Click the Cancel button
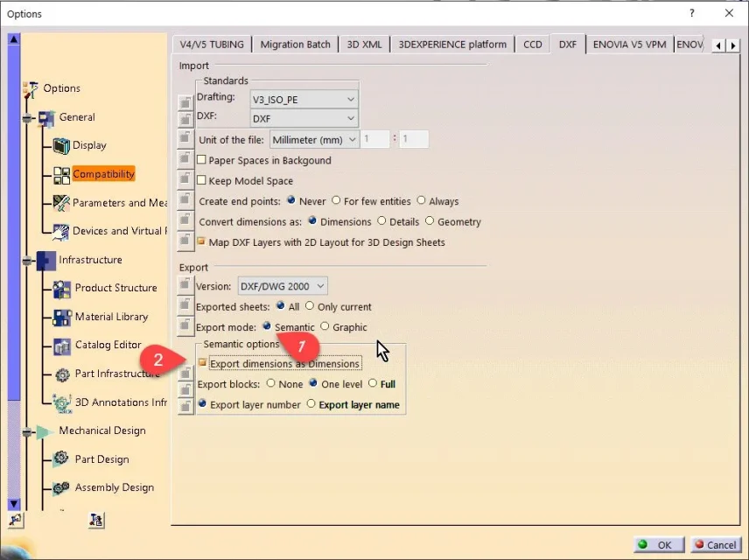The height and width of the screenshot is (560, 749). [714, 544]
